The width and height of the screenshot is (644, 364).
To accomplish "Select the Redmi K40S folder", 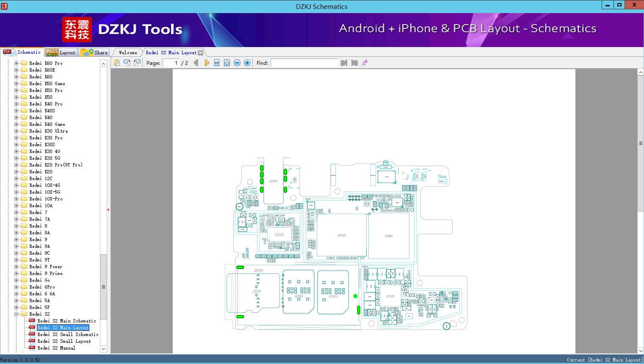I will [x=42, y=111].
